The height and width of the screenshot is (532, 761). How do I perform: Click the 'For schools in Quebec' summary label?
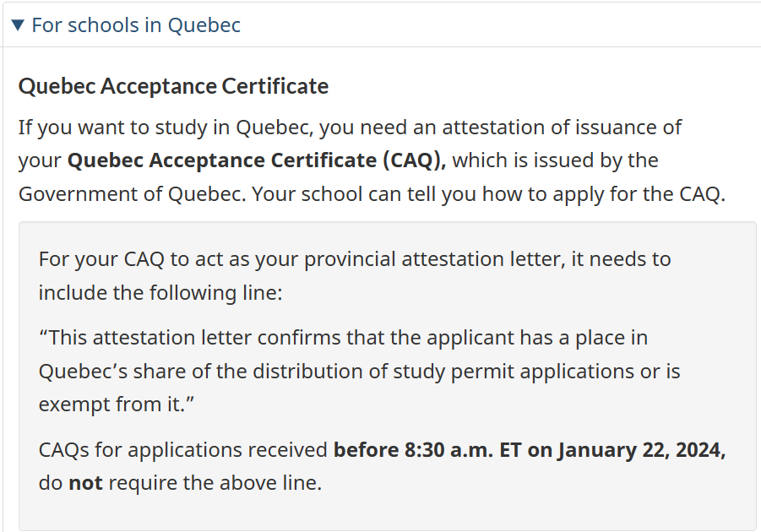point(136,25)
